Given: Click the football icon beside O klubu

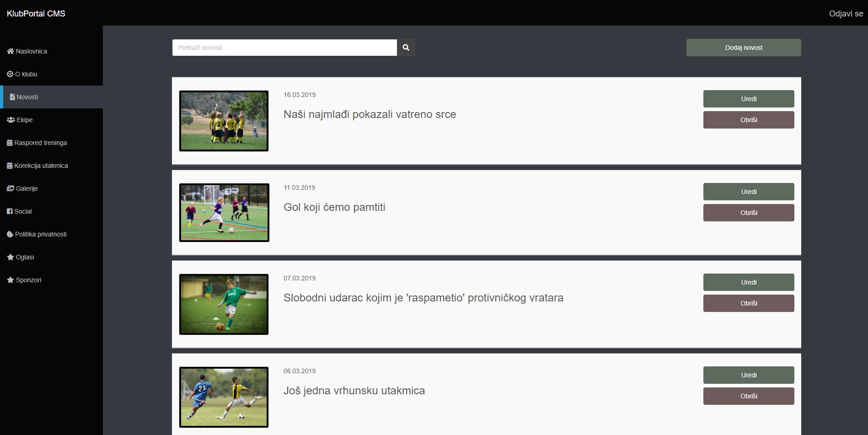Looking at the screenshot, I should (10, 74).
